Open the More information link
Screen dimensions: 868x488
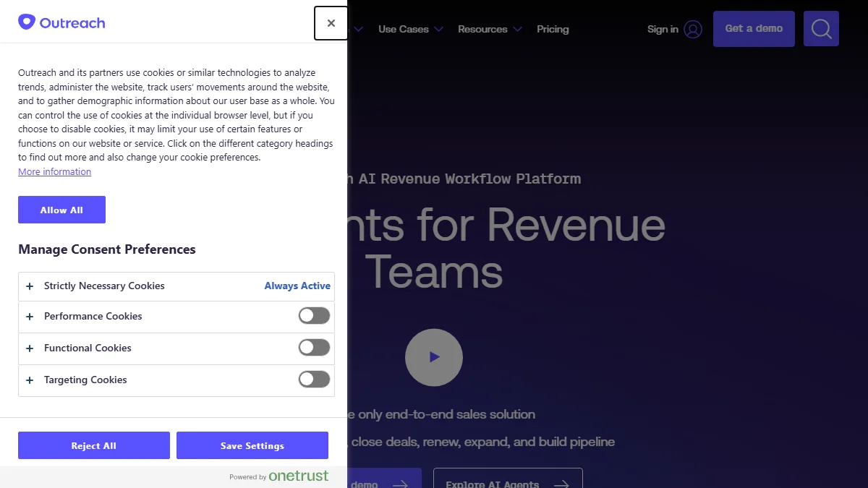(55, 172)
